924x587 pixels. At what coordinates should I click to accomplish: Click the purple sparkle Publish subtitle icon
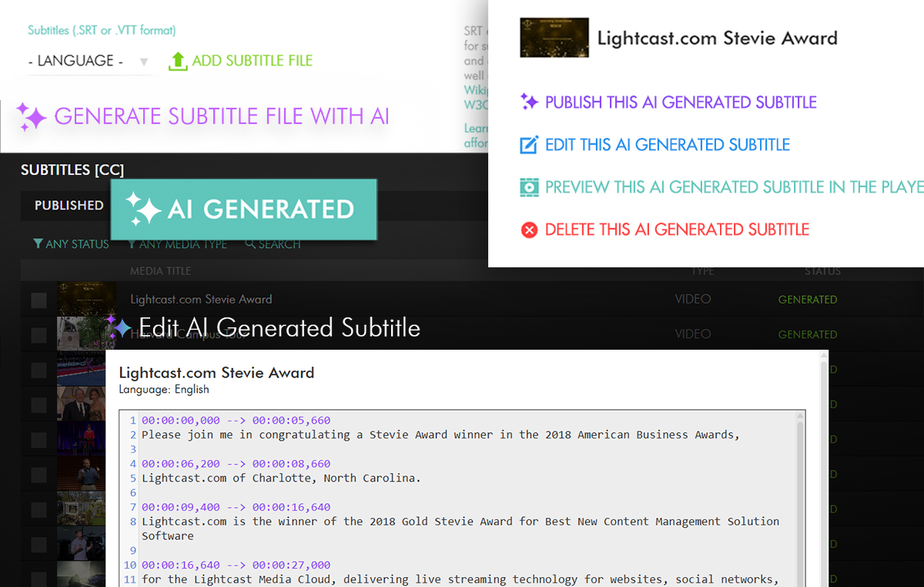click(529, 102)
